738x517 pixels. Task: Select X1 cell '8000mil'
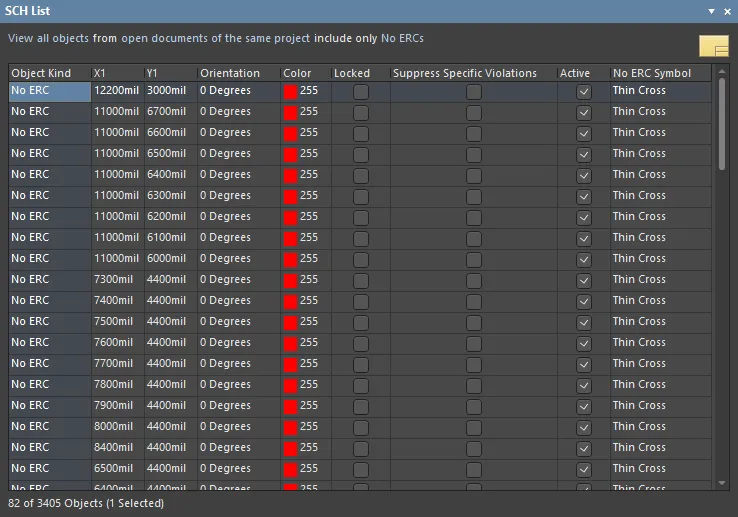tap(118, 428)
